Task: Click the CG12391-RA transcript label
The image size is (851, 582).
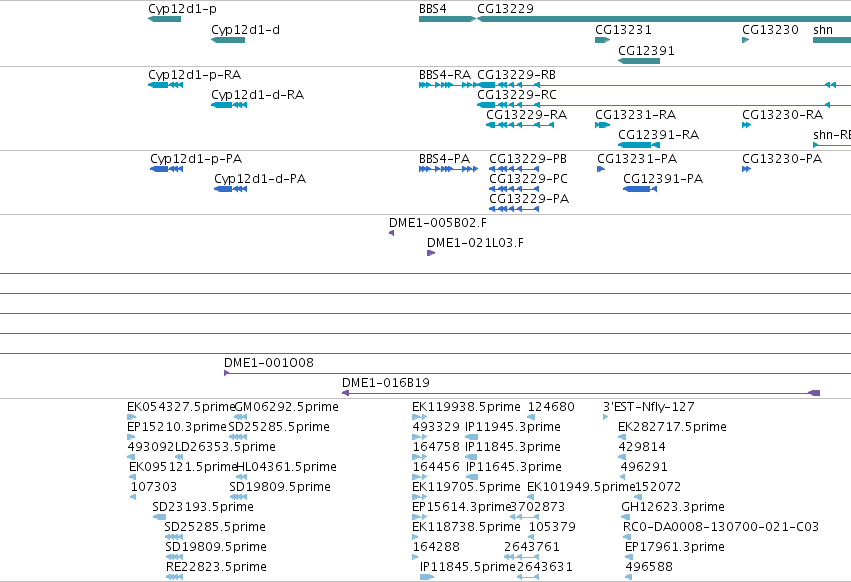Action: [658, 135]
